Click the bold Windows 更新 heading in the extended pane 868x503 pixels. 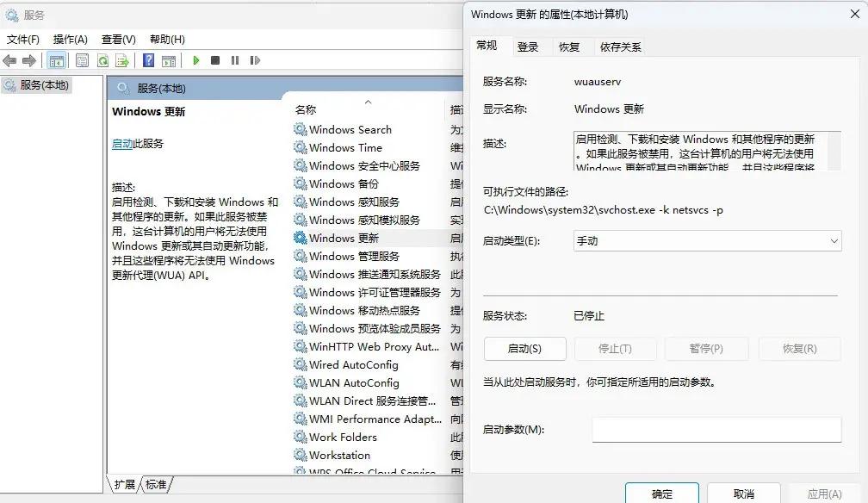tap(148, 111)
